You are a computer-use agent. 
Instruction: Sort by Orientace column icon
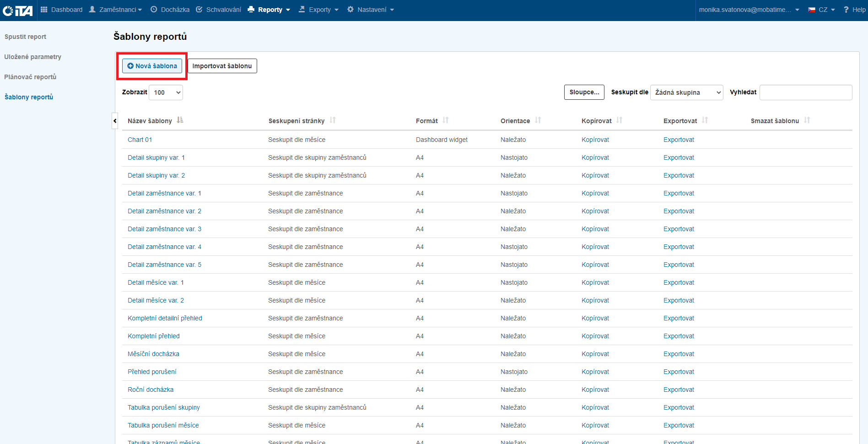coord(538,120)
